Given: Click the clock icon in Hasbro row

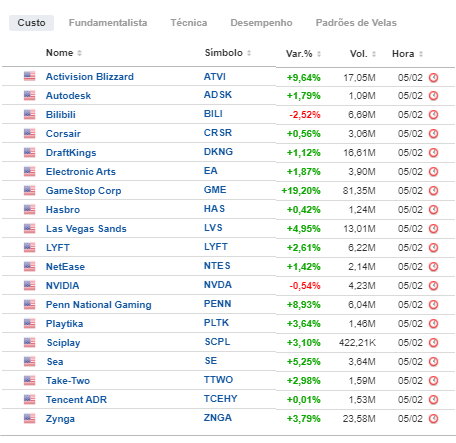Looking at the screenshot, I should [433, 210].
